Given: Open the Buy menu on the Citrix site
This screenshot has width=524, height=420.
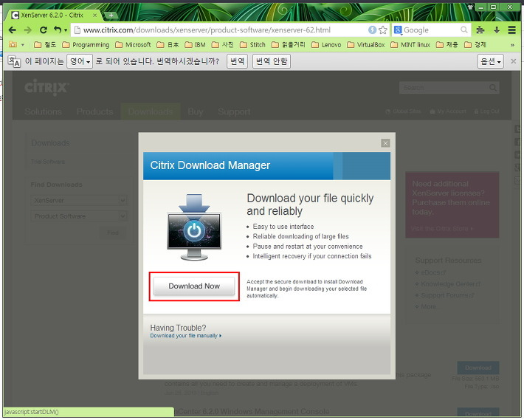Looking at the screenshot, I should [196, 111].
